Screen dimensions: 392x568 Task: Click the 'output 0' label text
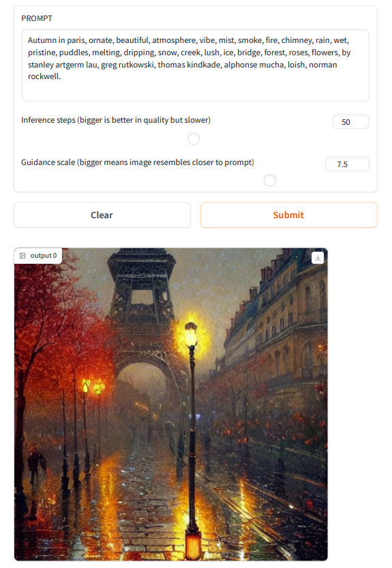[44, 256]
